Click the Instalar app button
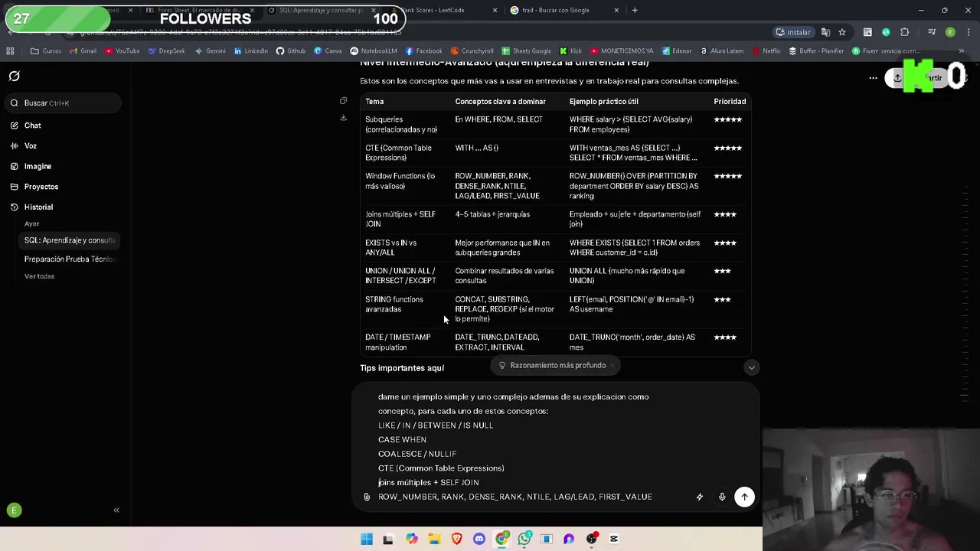 tap(793, 32)
